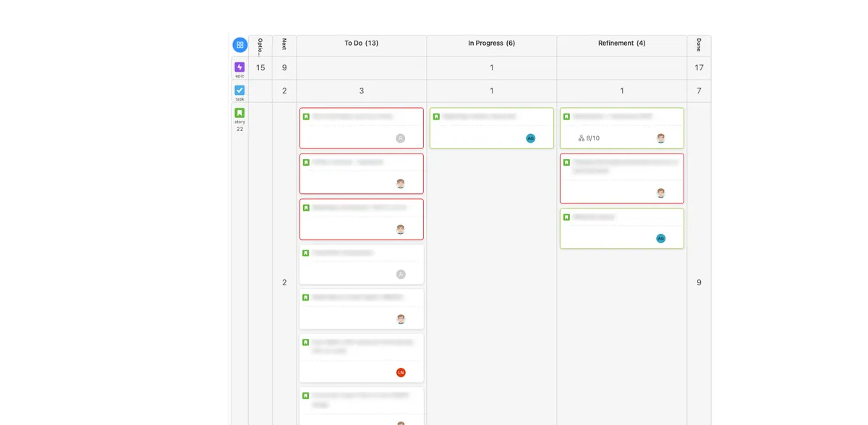Click the unassigned avatar on the red-bordered To Do card
Viewport: 868px width, 425px height.
tap(401, 138)
